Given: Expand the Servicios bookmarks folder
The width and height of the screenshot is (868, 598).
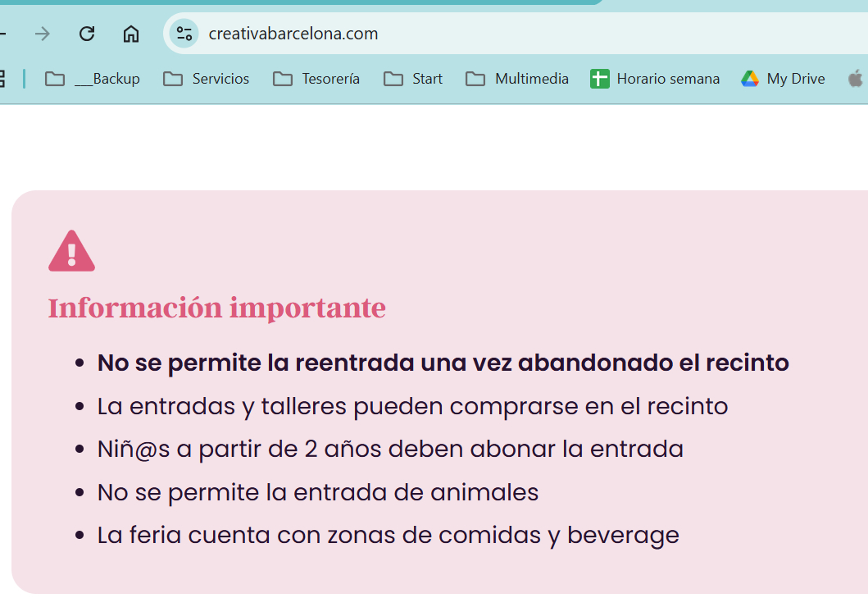Looking at the screenshot, I should [206, 79].
